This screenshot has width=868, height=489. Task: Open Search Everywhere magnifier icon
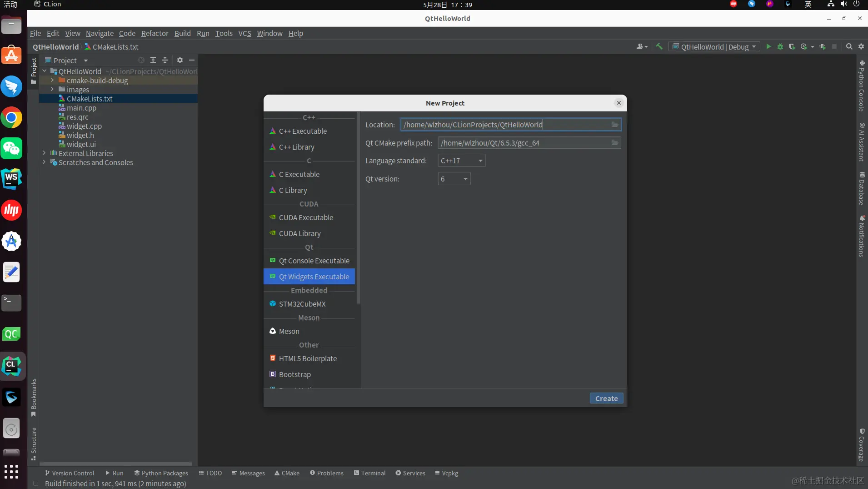coord(848,46)
